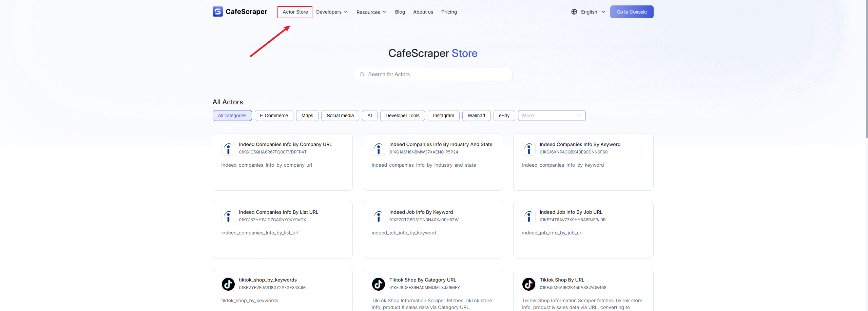This screenshot has height=311, width=868.
Task: Open Indeed Companies Info By Keyword actor
Action: coord(580,144)
